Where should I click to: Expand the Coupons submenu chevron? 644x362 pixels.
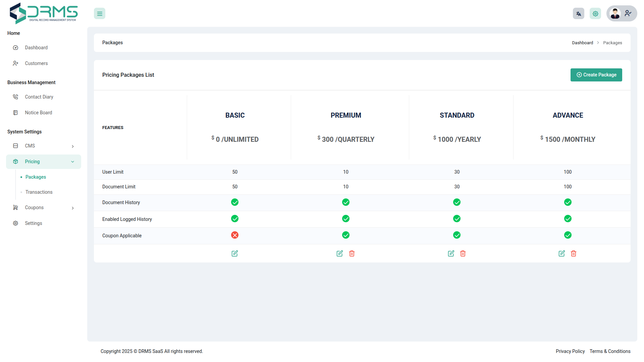(x=73, y=208)
